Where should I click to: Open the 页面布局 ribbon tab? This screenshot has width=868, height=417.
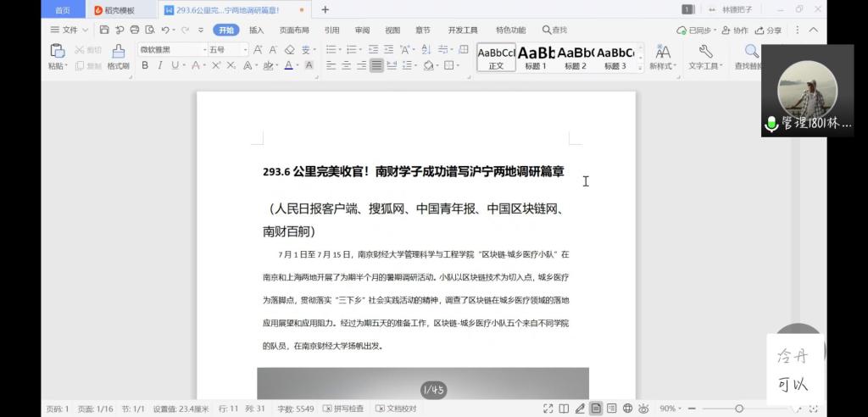pyautogui.click(x=294, y=30)
